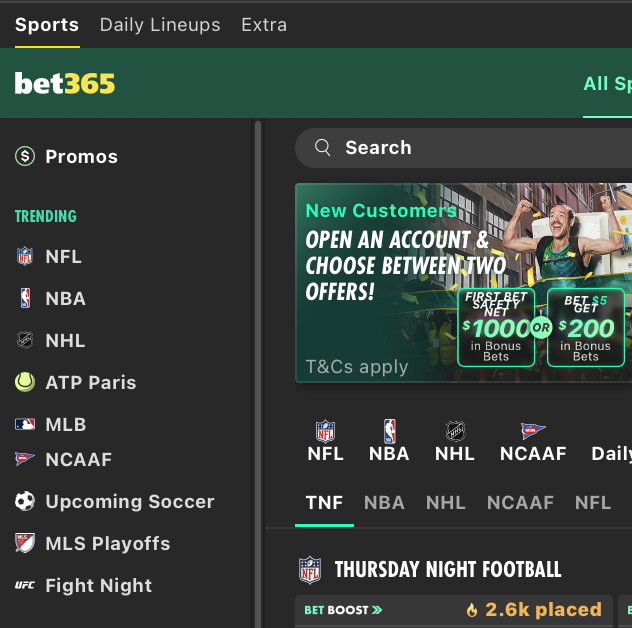Click the tennis ball icon for ATP Paris

pos(25,382)
